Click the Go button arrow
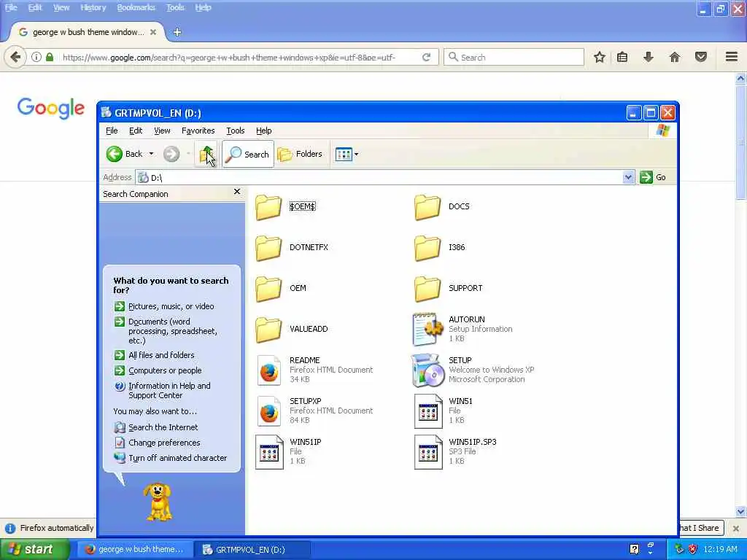Screen dimensions: 747x560 (646, 177)
